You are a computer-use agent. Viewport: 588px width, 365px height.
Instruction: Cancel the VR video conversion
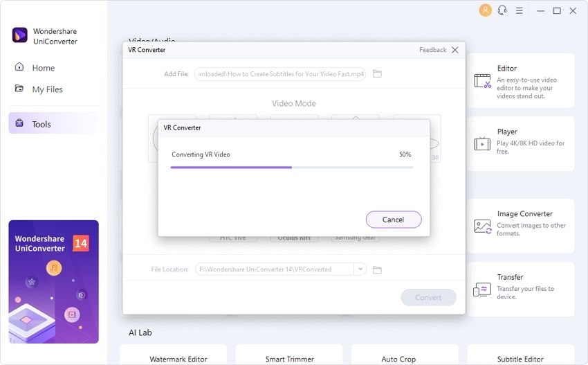point(393,220)
